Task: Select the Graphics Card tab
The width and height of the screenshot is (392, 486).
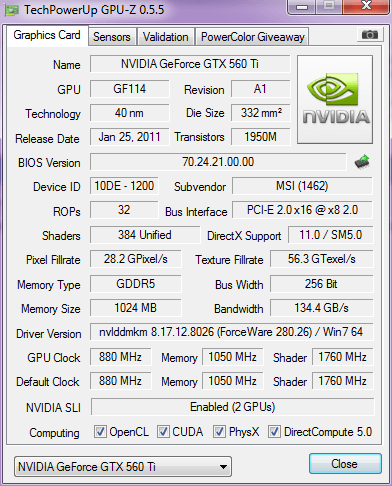Action: point(47,35)
